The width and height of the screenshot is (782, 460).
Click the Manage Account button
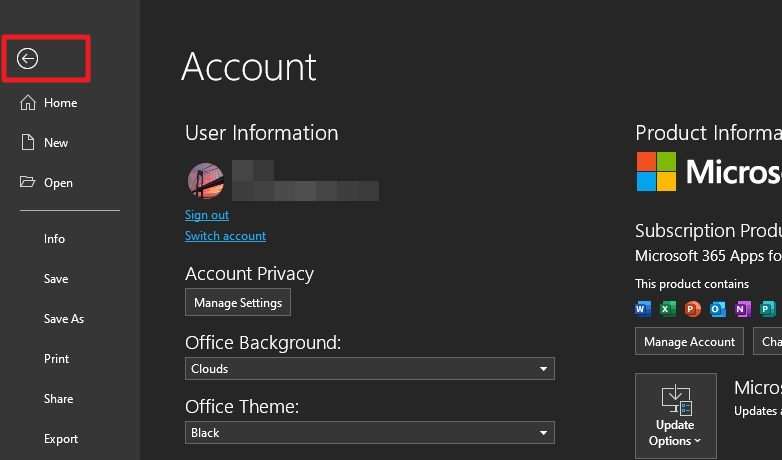pos(689,341)
